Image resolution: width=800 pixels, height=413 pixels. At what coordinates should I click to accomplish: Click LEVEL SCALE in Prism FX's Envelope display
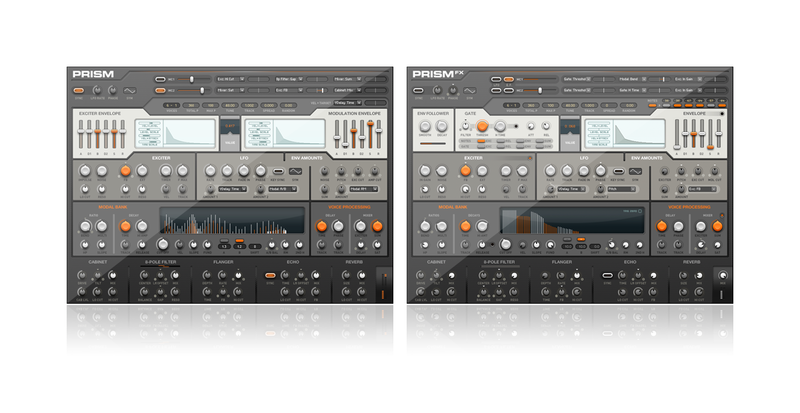click(x=597, y=132)
